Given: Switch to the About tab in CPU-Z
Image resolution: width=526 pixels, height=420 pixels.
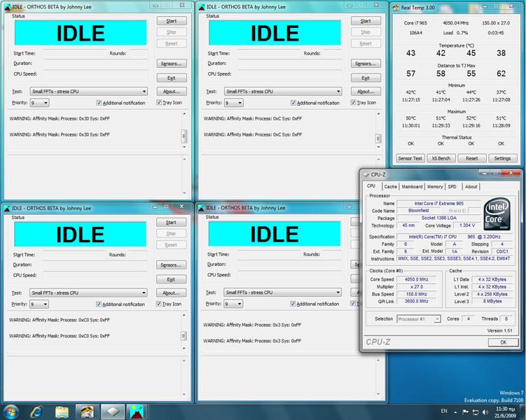Looking at the screenshot, I should (x=471, y=187).
